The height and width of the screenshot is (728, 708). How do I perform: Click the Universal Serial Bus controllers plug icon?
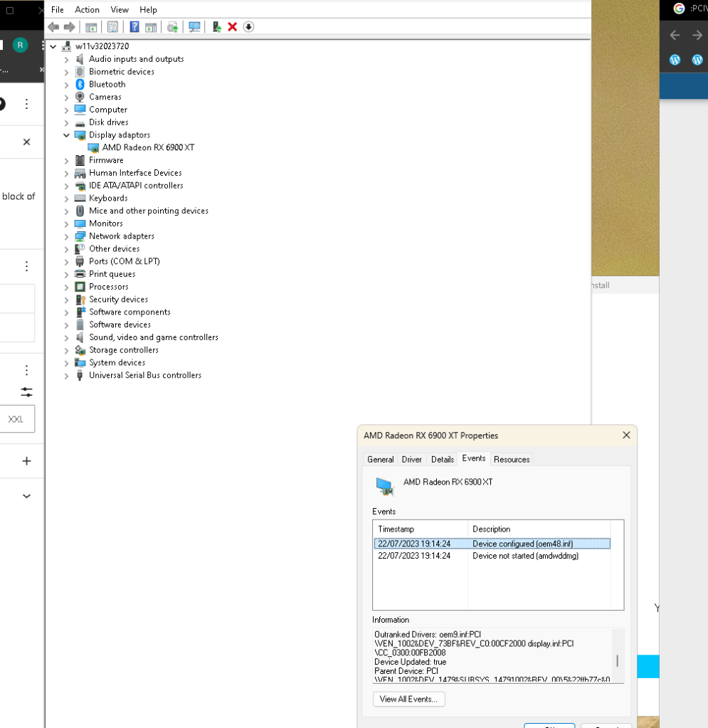pos(80,375)
